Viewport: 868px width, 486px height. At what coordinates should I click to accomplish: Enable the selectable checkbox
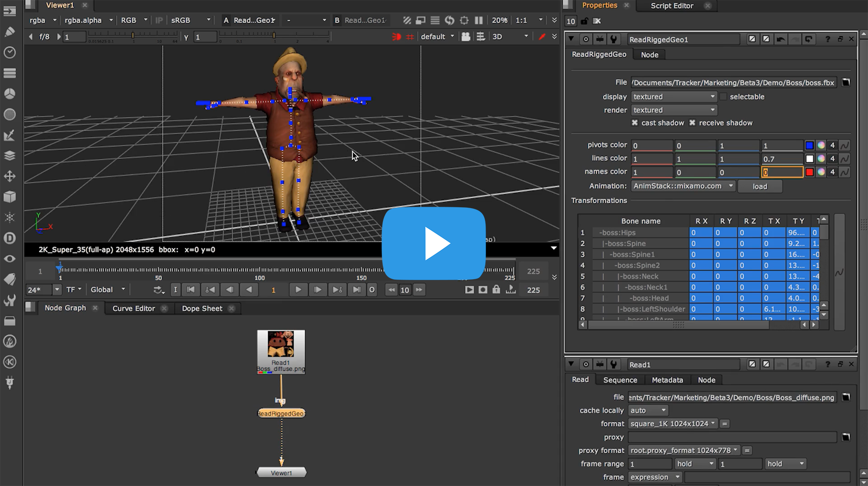[x=723, y=97]
